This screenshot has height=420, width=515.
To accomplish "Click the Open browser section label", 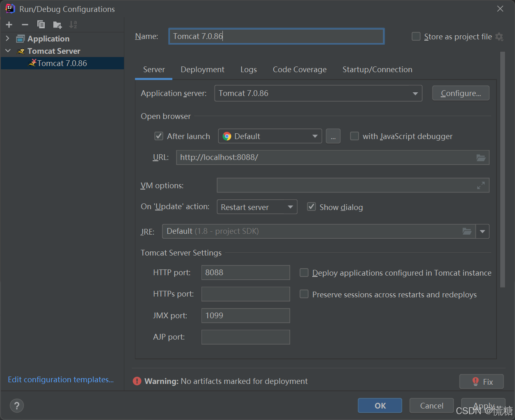I will (x=166, y=116).
